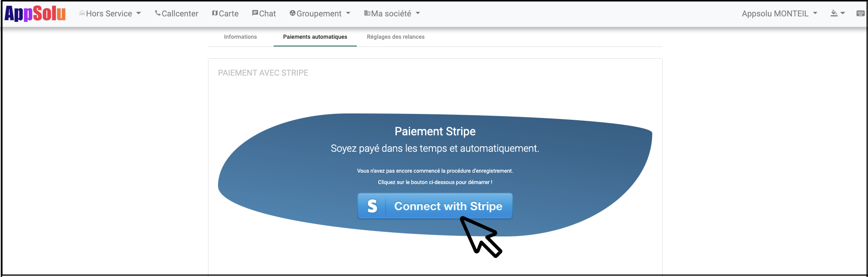
Task: Click the 'Vous n'avez pas encore commencé' message
Action: click(435, 171)
